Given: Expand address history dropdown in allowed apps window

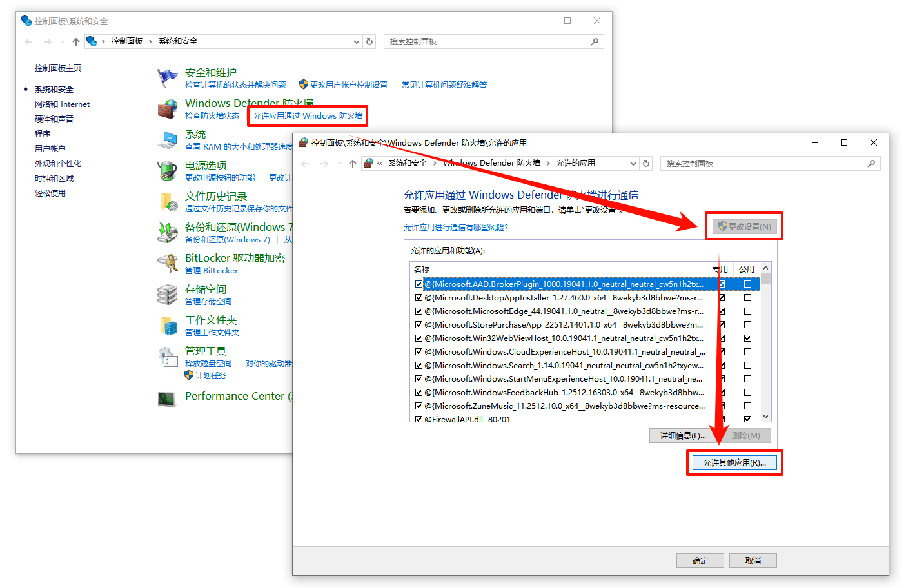Looking at the screenshot, I should tap(633, 164).
